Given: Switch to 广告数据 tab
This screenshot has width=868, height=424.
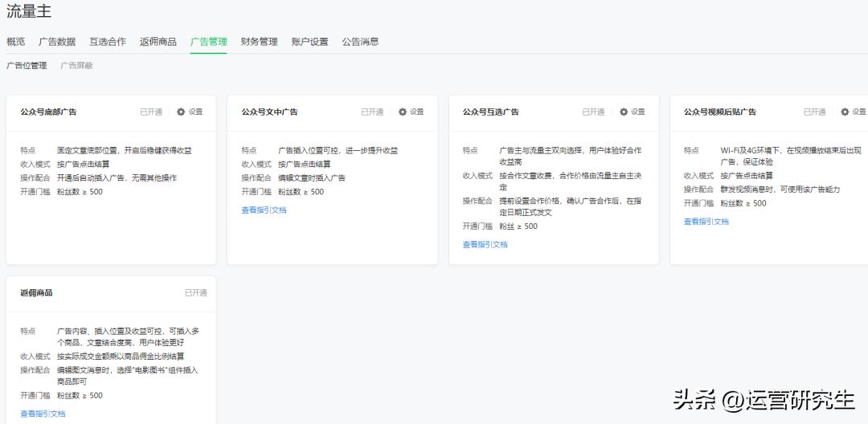Looking at the screenshot, I should tap(57, 42).
